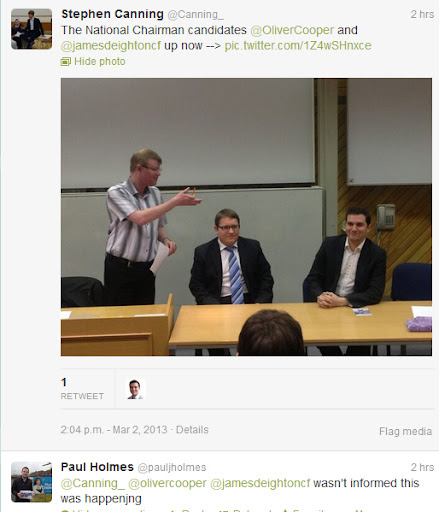The image size is (439, 512).
Task: Open @Canning_ mention in Paul Holmes' reply
Action: pyautogui.click(x=89, y=483)
